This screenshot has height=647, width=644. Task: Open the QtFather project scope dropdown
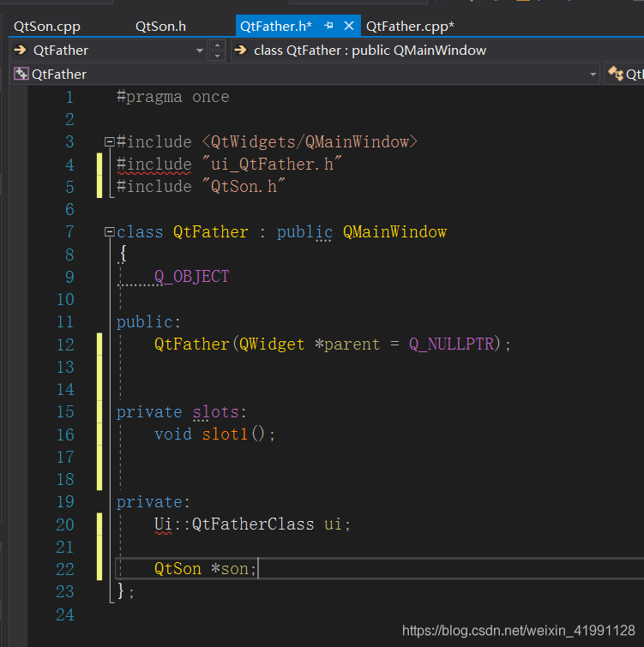593,75
